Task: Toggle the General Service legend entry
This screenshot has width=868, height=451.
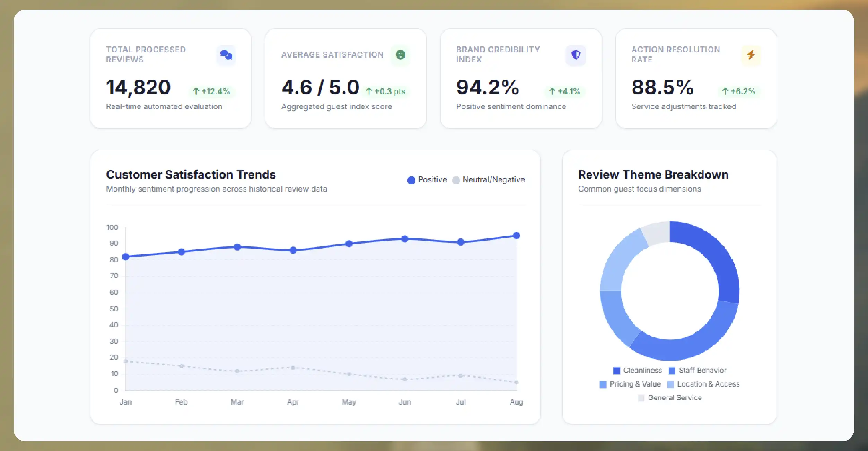Action: click(669, 398)
